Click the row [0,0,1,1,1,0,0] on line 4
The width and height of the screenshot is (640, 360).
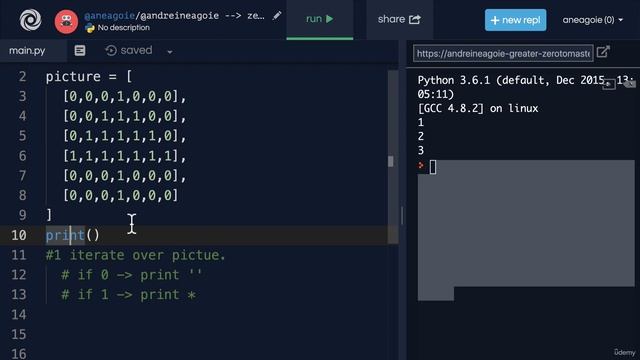(x=124, y=116)
